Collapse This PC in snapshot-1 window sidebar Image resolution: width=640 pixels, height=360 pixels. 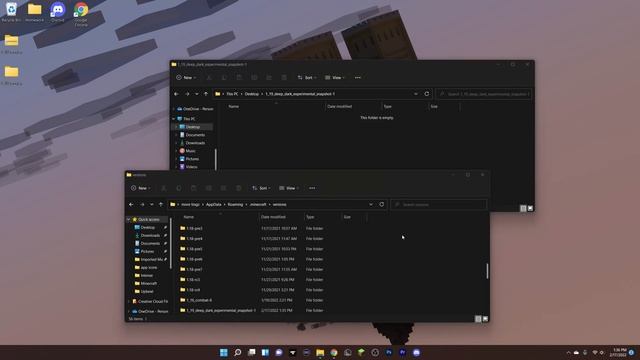pos(174,119)
